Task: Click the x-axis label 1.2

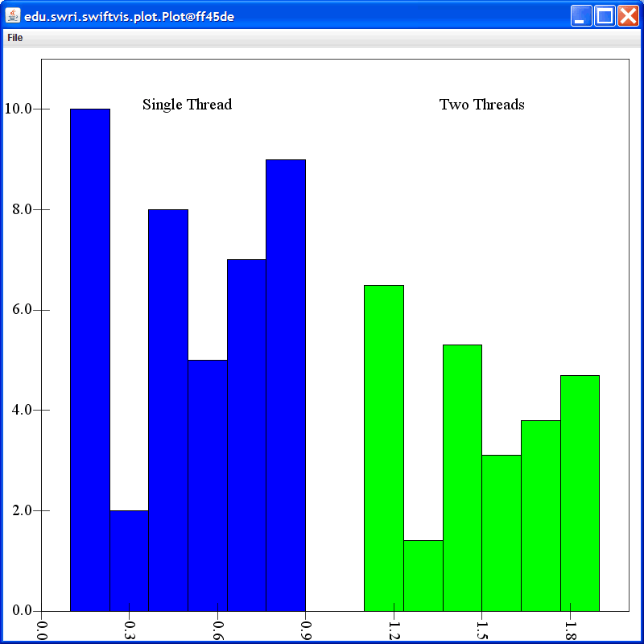Action: 394,631
